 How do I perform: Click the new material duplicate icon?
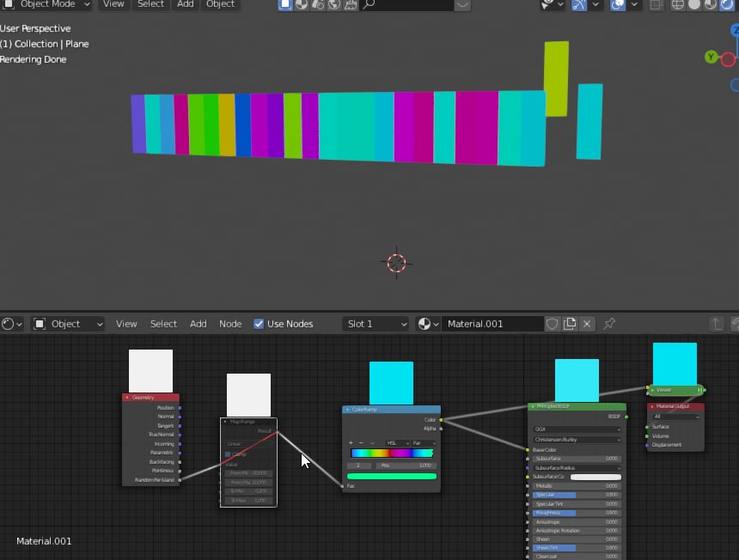pos(570,324)
